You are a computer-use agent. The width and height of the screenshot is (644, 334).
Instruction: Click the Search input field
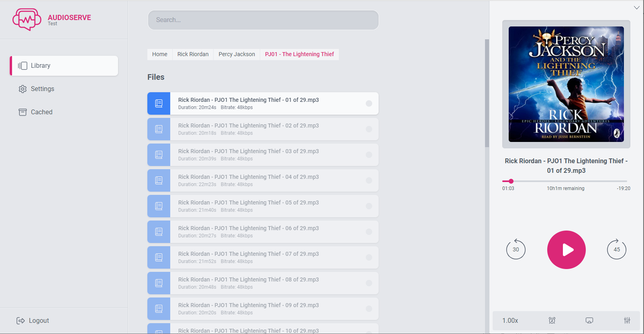[263, 20]
